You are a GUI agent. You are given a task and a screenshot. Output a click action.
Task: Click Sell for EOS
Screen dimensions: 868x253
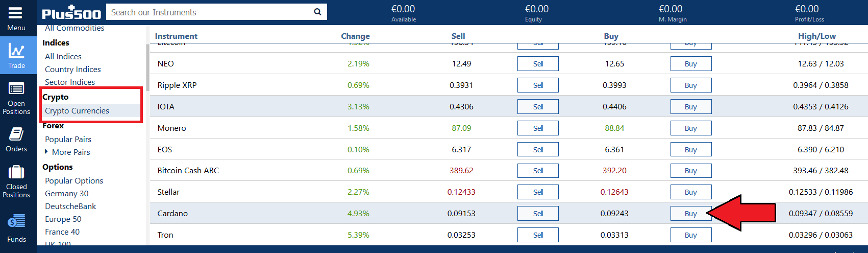pyautogui.click(x=538, y=150)
